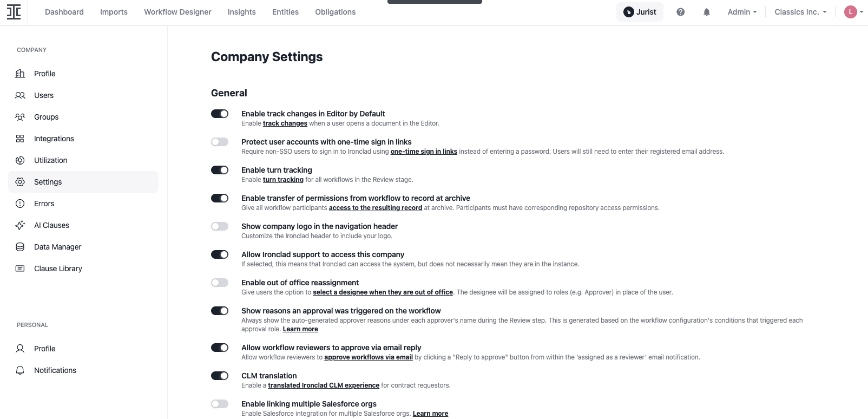Click the Jurist button

click(x=640, y=12)
